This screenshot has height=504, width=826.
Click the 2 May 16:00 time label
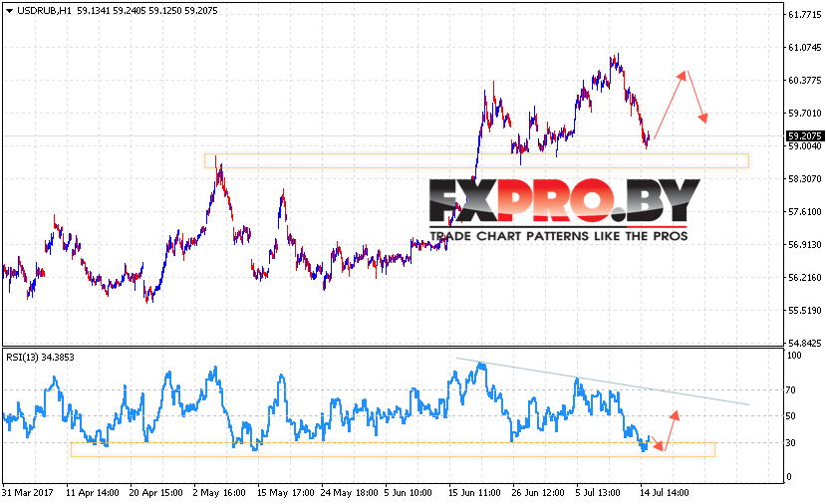pos(219,493)
